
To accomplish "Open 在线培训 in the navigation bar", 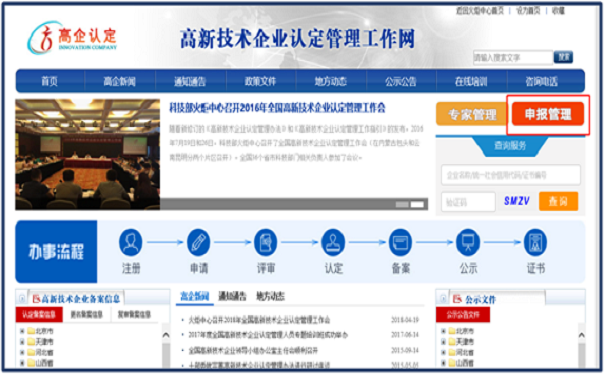I will click(x=471, y=81).
